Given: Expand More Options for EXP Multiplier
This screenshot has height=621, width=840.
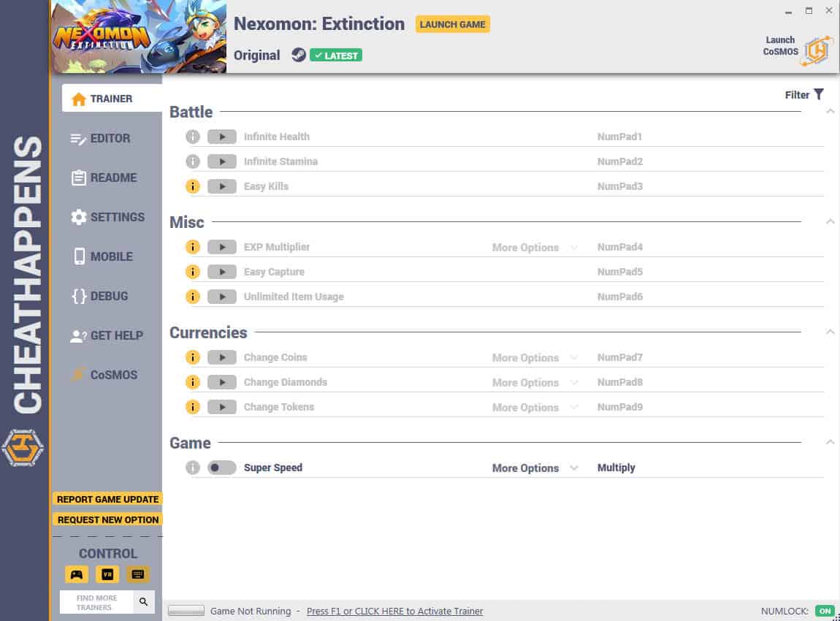Looking at the screenshot, I should coord(535,248).
